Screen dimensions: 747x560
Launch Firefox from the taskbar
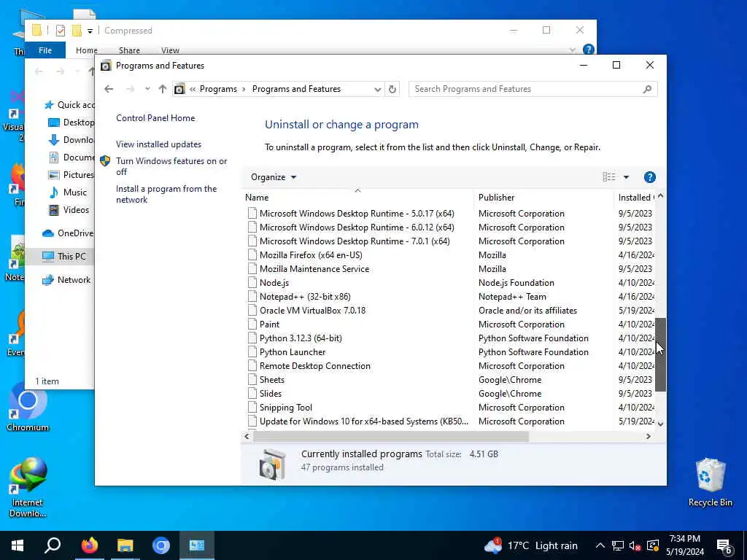pos(89,545)
